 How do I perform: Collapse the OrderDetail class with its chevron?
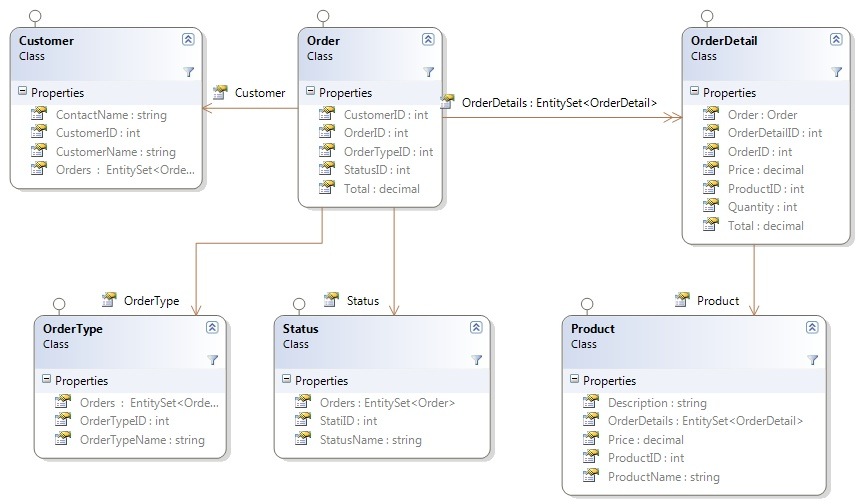(x=835, y=39)
